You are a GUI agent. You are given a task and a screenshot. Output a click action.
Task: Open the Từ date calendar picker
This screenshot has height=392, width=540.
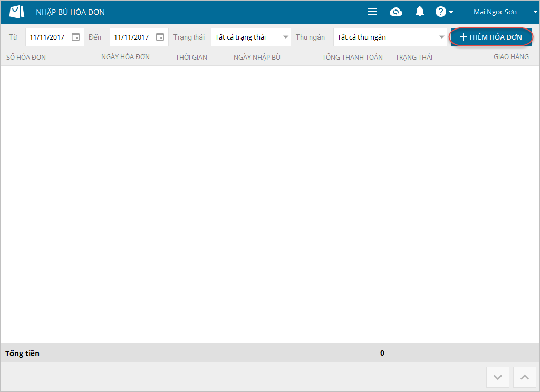[75, 37]
